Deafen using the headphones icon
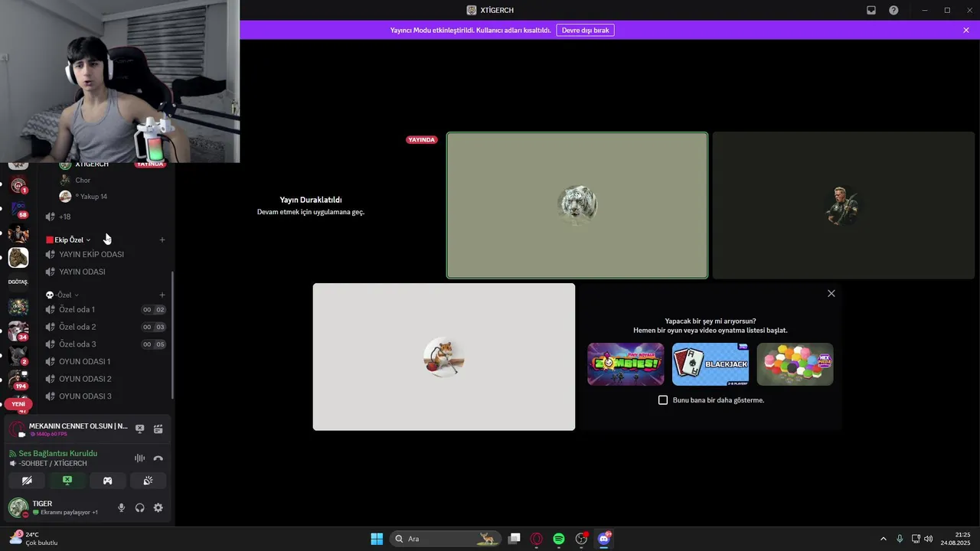980x551 pixels. pyautogui.click(x=140, y=508)
